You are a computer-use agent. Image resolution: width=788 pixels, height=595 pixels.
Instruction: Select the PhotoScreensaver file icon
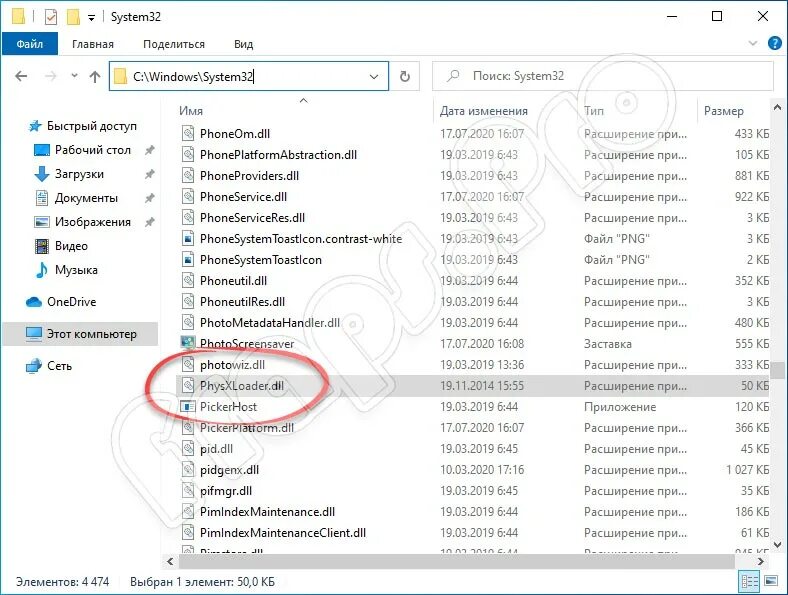[187, 343]
